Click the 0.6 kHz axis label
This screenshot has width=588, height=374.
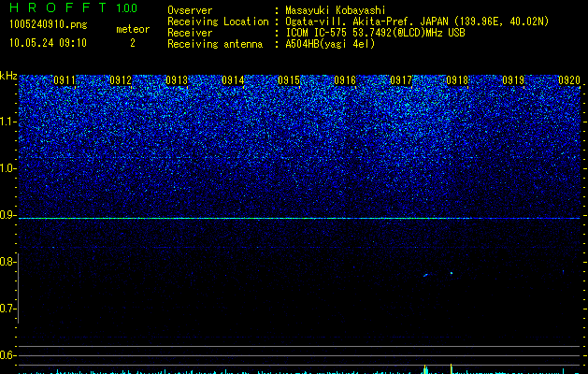click(7, 355)
